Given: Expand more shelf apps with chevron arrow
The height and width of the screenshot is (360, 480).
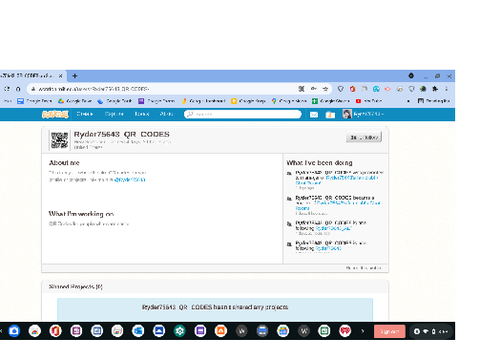Looking at the screenshot, I should 363,331.
